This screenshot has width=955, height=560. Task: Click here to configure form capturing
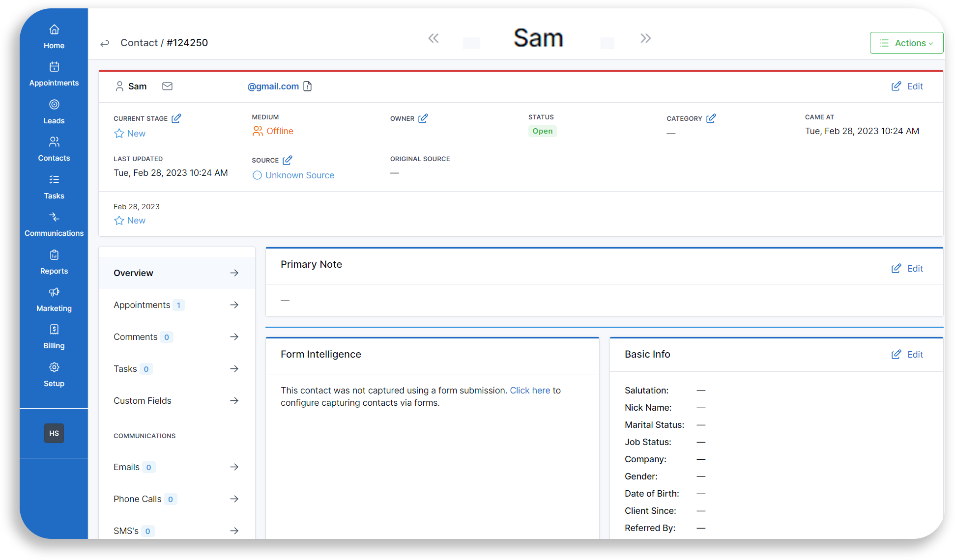tap(529, 390)
